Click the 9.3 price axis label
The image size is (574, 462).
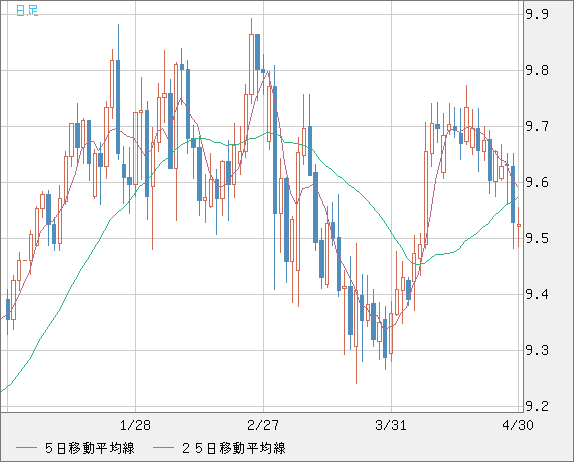tap(537, 350)
